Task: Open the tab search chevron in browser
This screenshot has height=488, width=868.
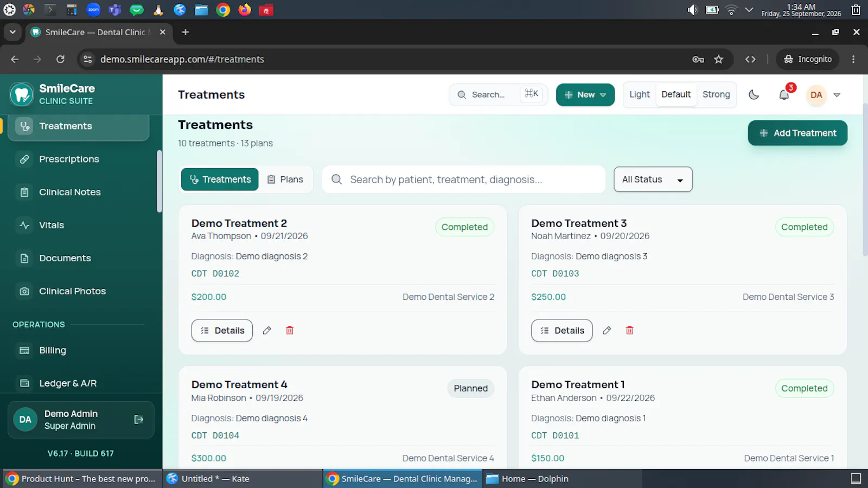Action: (12, 32)
